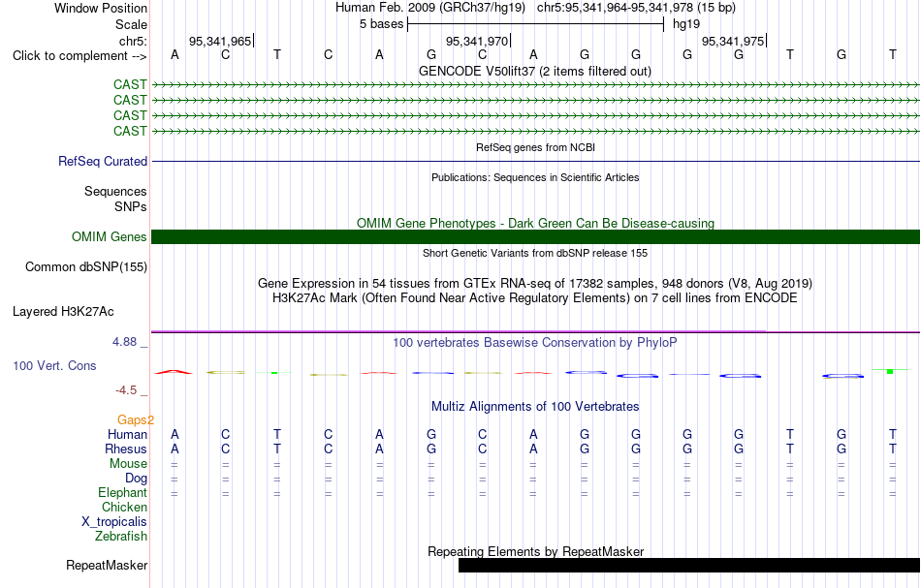Open the 100 Vert. Cons track label

[x=54, y=365]
